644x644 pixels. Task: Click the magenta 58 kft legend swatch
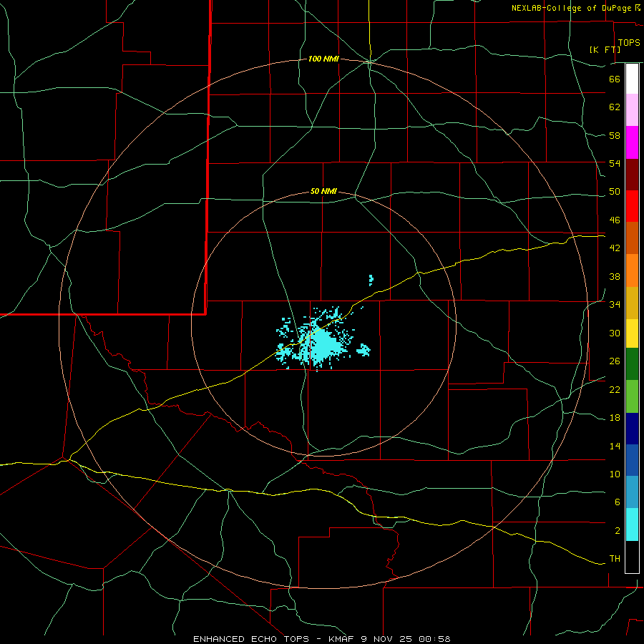tap(632, 142)
